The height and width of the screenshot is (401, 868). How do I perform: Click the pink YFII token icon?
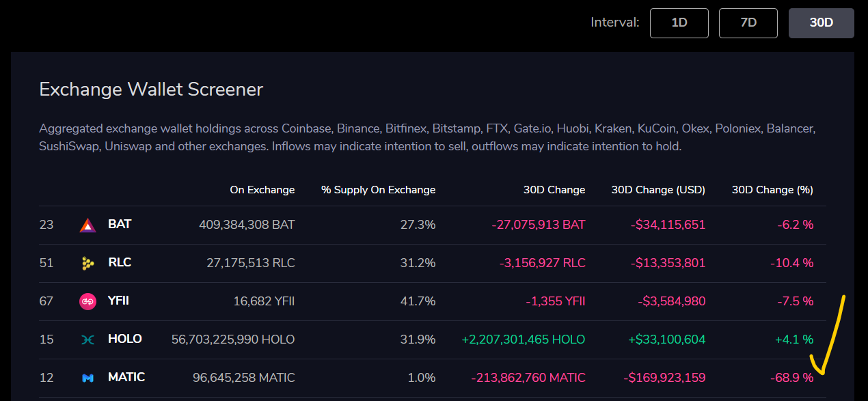point(87,301)
